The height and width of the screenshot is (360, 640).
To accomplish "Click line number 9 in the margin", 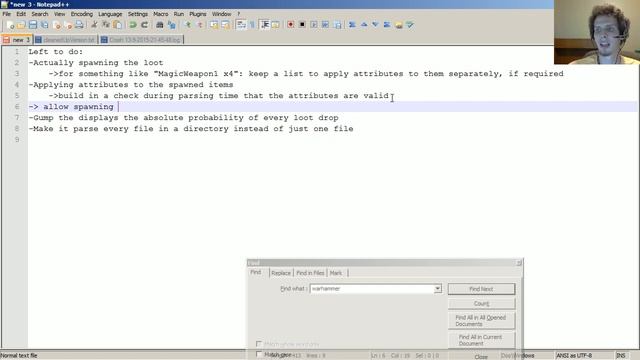I will pyautogui.click(x=17, y=140).
